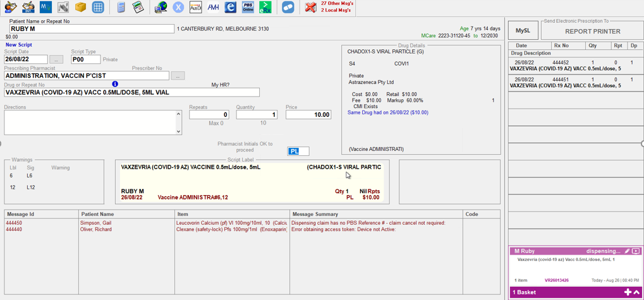Click the New Script heading text
Screen dimensions: 644x300
pos(18,45)
